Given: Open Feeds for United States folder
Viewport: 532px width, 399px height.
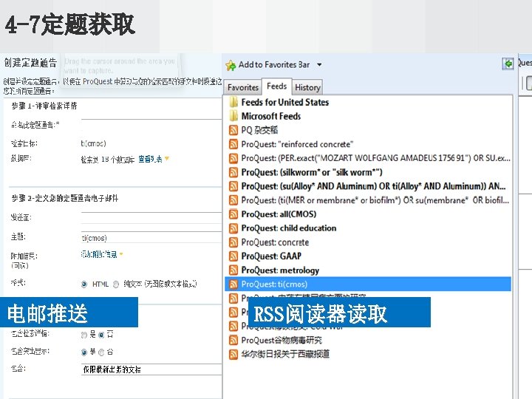Looking at the screenshot, I should [284, 102].
